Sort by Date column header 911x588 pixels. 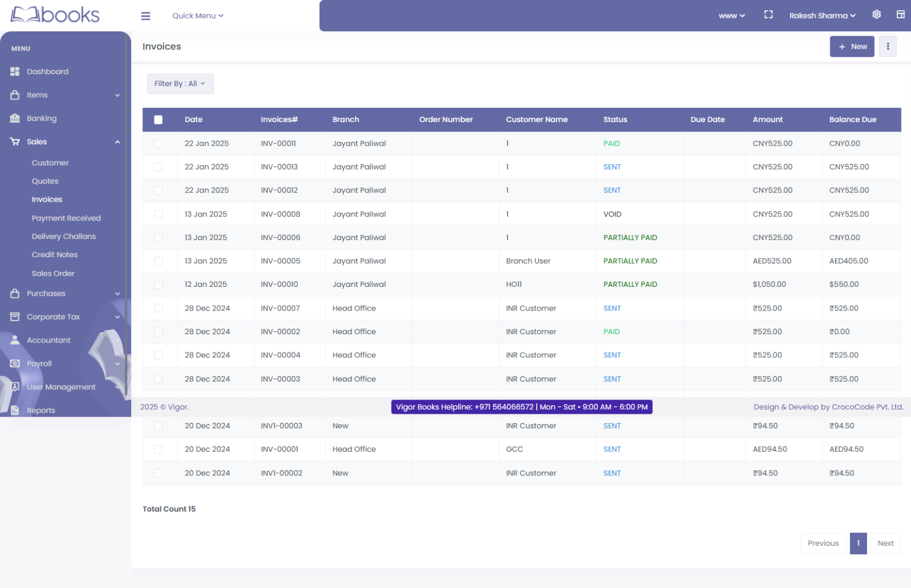tap(193, 120)
